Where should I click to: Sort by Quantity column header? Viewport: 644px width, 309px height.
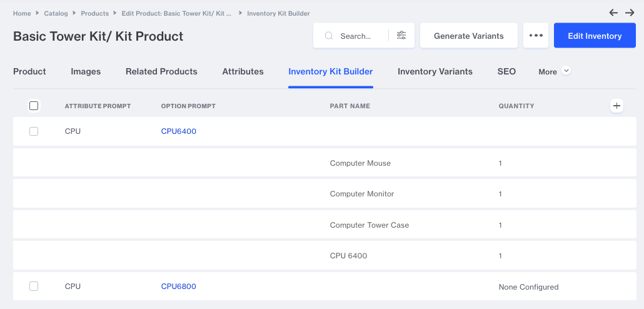coord(516,106)
